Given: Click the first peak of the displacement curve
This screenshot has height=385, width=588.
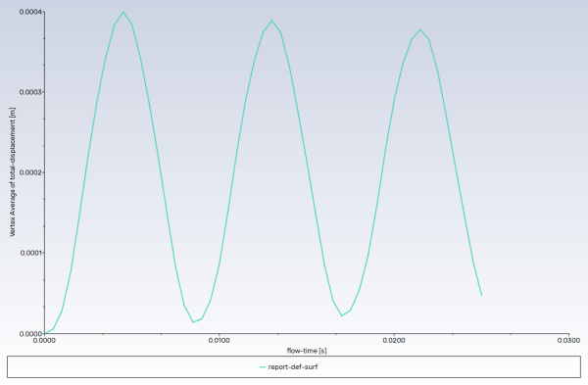Looking at the screenshot, I should pyautogui.click(x=123, y=12).
